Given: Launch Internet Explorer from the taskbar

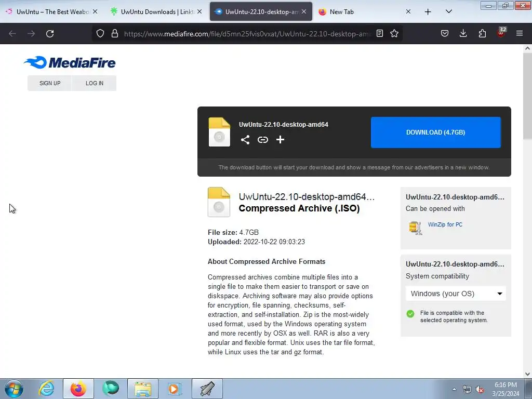Looking at the screenshot, I should (x=46, y=389).
